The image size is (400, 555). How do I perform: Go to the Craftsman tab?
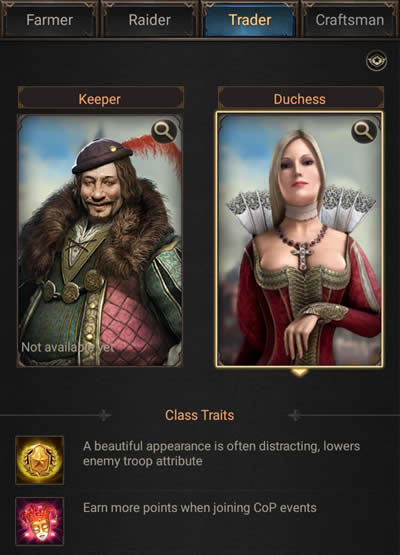(350, 20)
